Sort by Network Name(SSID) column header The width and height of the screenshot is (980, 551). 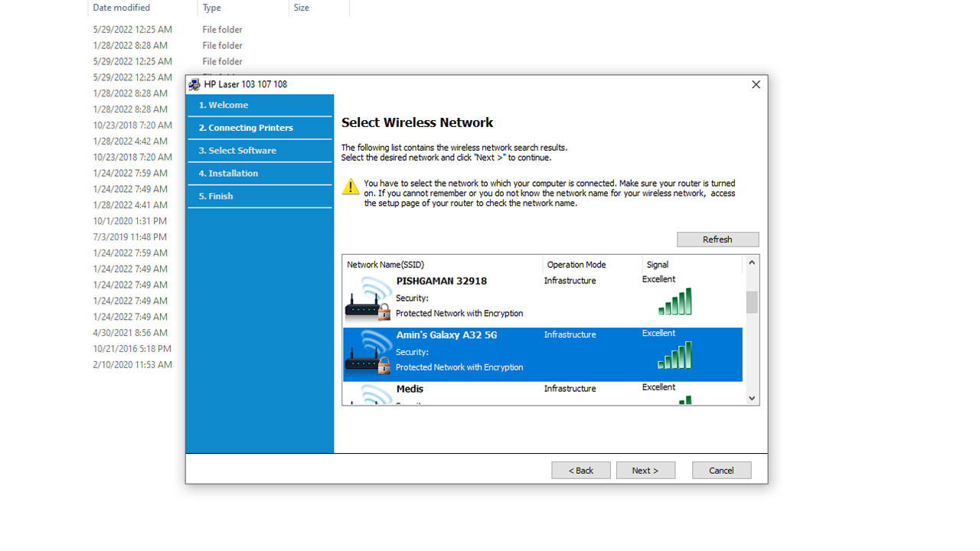point(442,264)
